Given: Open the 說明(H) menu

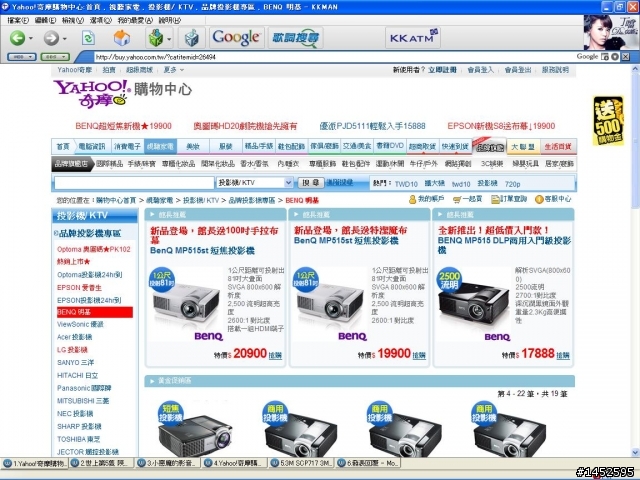Looking at the screenshot, I should tap(169, 20).
